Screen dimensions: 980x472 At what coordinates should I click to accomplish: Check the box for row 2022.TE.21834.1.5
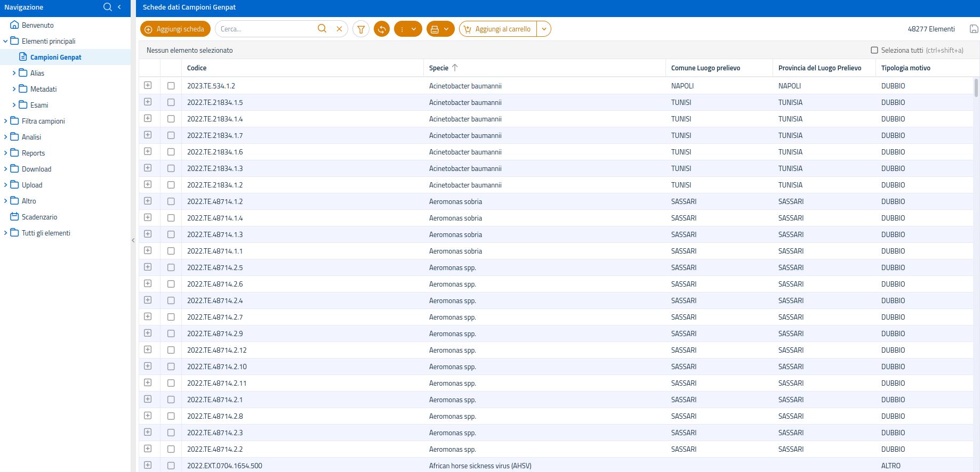coord(171,102)
